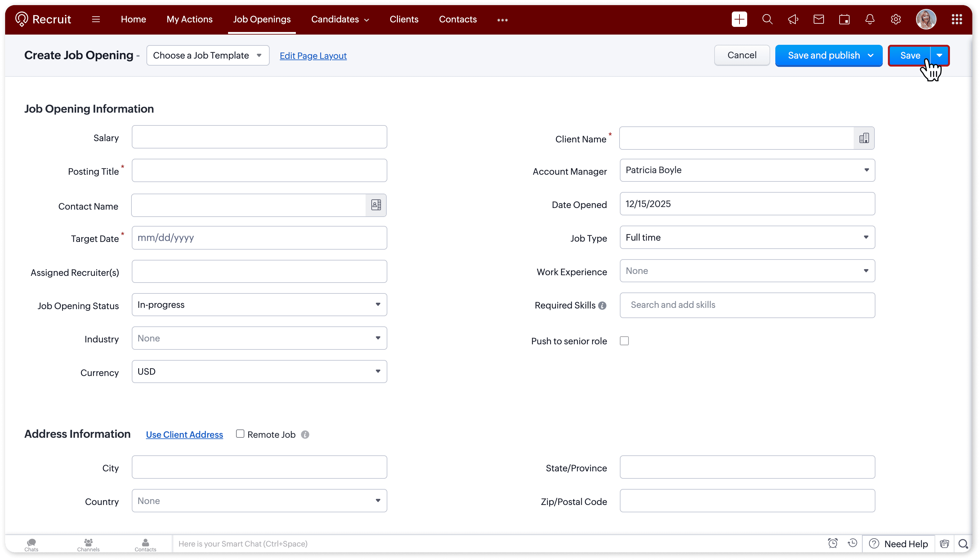This screenshot has height=560, width=980.
Task: Open the apps grid launcher icon
Action: [957, 19]
